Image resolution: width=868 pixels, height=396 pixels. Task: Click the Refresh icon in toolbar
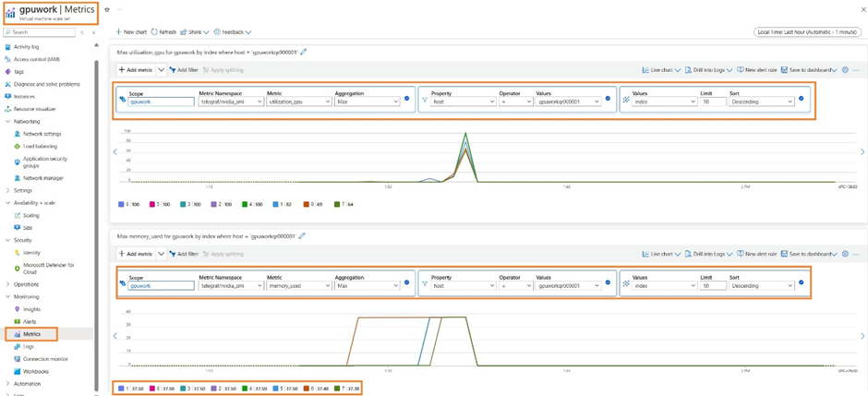(x=154, y=32)
